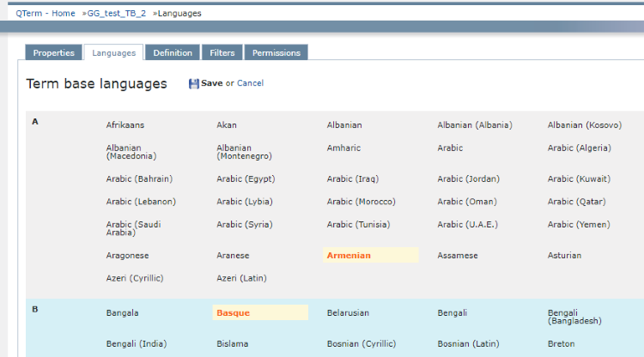Enable the Assamese language
The width and height of the screenshot is (644, 357).
click(x=457, y=256)
